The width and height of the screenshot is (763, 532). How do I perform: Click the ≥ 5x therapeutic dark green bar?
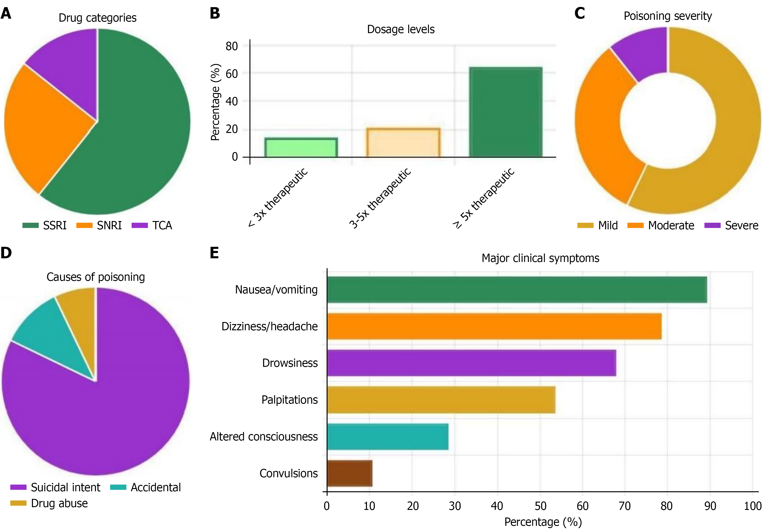505,112
